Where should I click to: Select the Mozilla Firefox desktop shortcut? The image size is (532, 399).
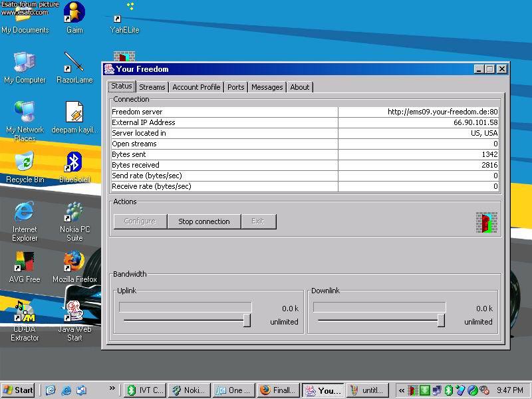(74, 267)
